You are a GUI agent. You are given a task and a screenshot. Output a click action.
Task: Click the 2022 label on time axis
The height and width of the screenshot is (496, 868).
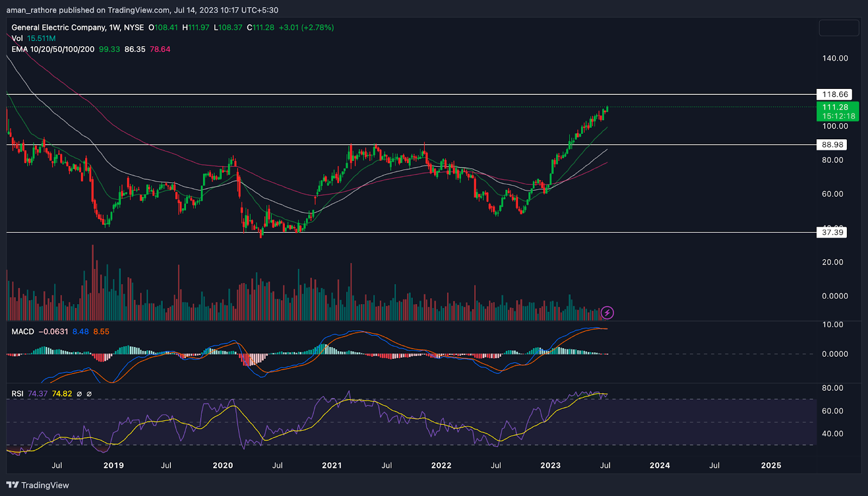(441, 465)
